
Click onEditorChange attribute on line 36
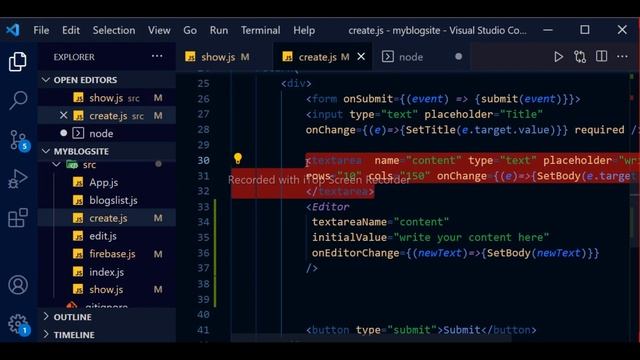(x=355, y=253)
